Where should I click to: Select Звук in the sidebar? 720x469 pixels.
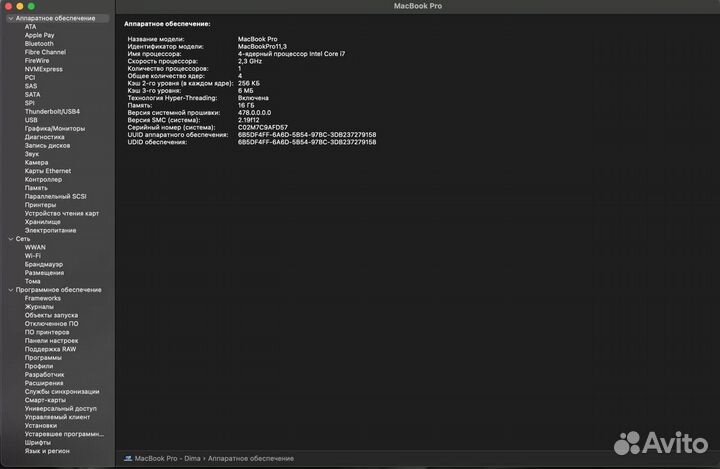pyautogui.click(x=32, y=154)
